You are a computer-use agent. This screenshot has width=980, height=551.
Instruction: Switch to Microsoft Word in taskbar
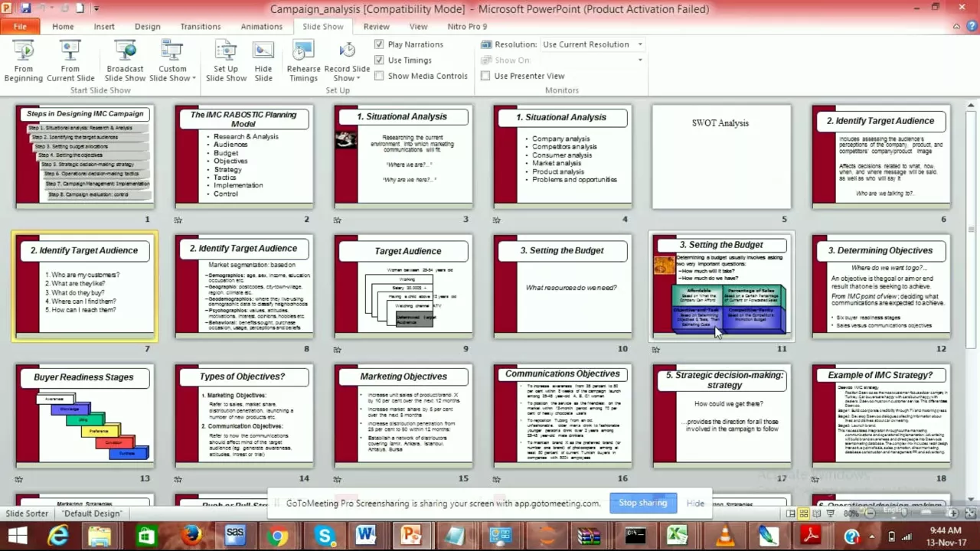click(x=366, y=535)
